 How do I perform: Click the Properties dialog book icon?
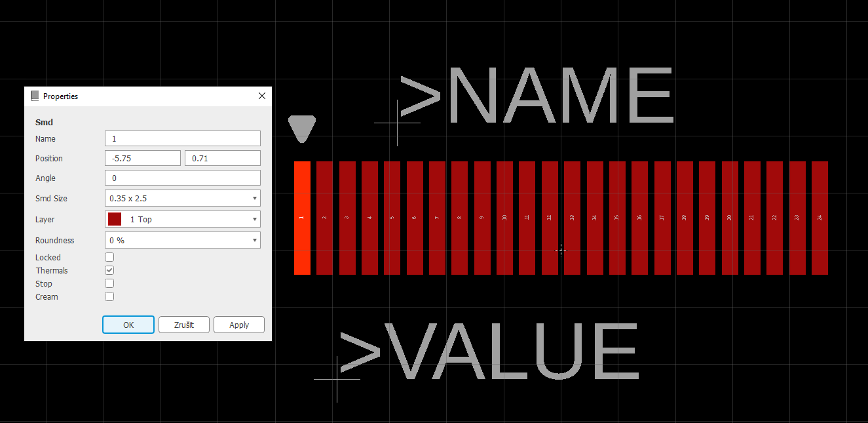(35, 96)
